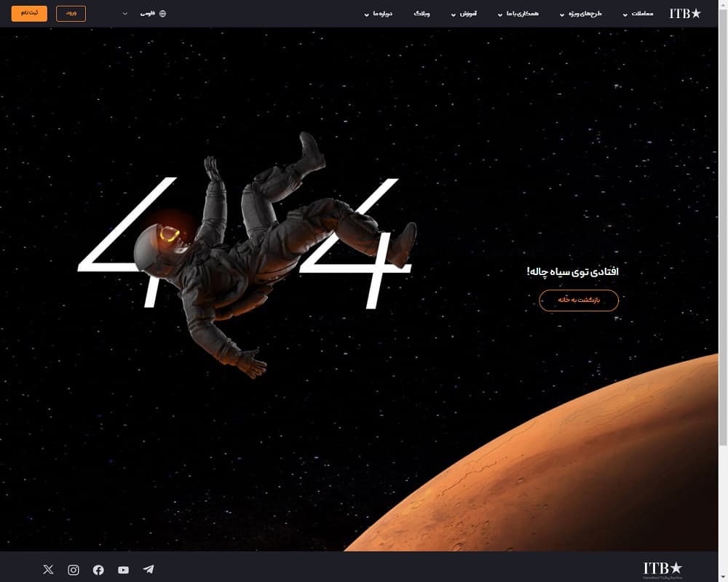
Task: Open the YouTube channel from the footer
Action: coord(124,570)
